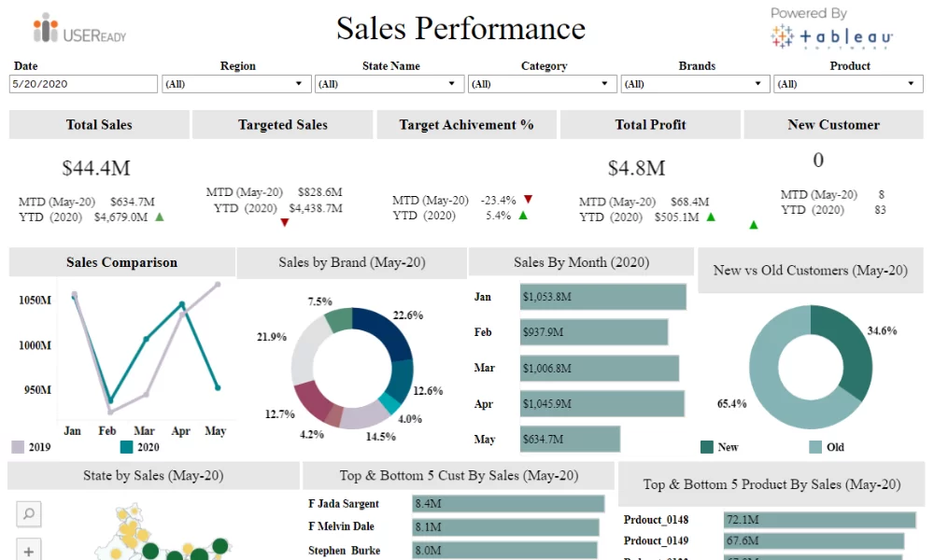The image size is (934, 560).
Task: Click the Prdouct_0148 72.1M bar
Action: click(820, 520)
